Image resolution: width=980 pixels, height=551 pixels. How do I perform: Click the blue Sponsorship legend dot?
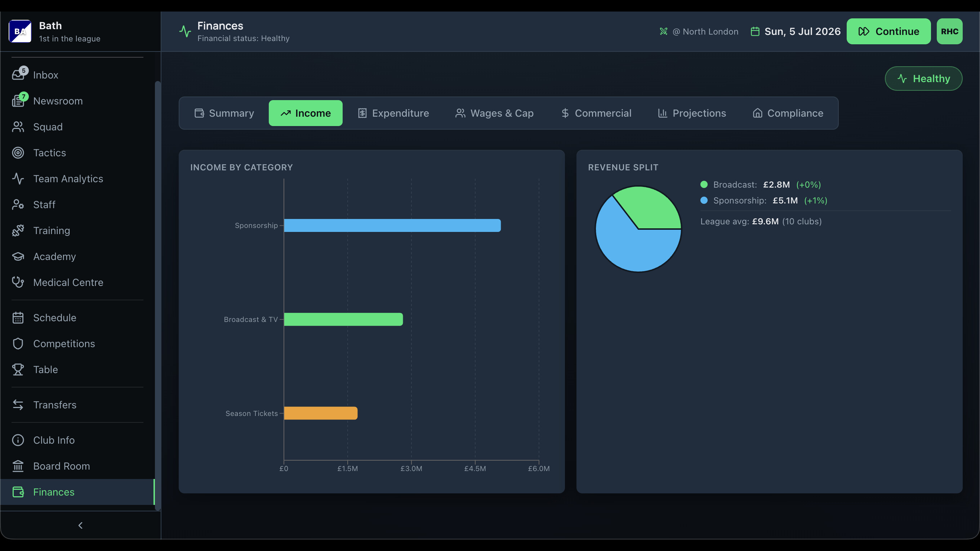(704, 200)
